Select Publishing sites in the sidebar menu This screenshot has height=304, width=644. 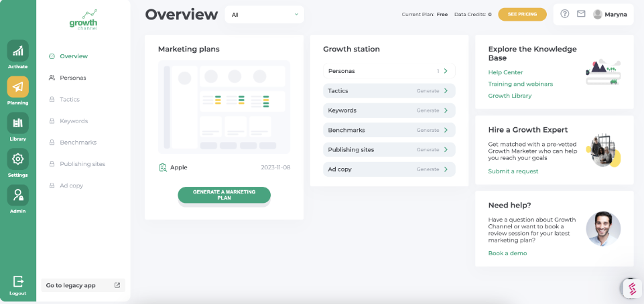pyautogui.click(x=82, y=164)
